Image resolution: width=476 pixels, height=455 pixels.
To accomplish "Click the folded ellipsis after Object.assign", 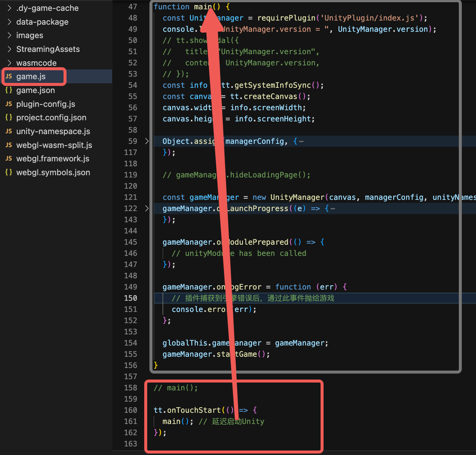I will tap(301, 142).
